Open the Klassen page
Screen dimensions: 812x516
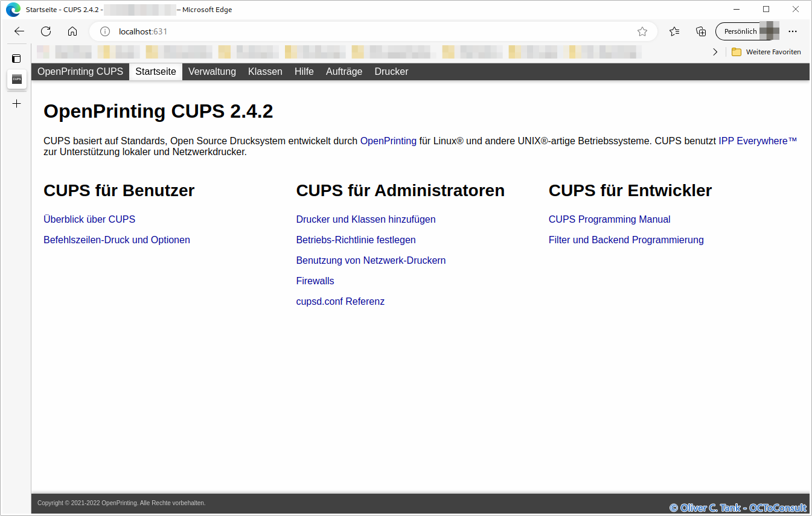coord(265,72)
